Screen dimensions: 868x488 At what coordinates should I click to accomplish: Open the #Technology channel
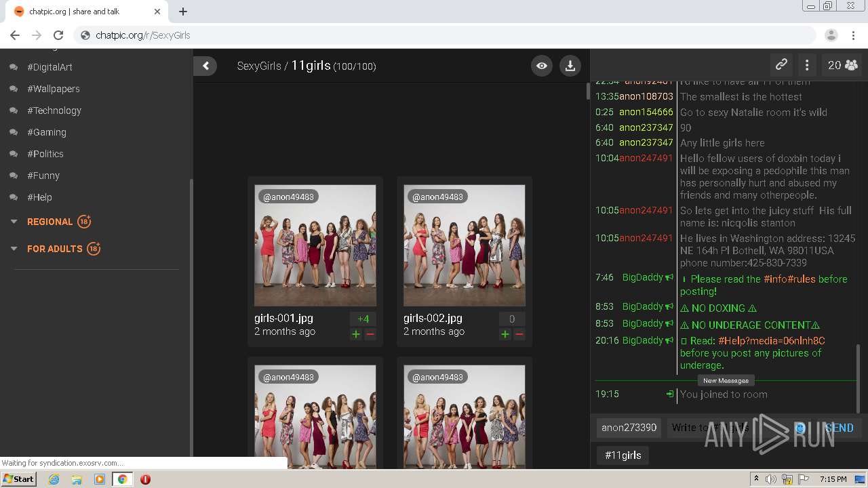click(x=54, y=110)
